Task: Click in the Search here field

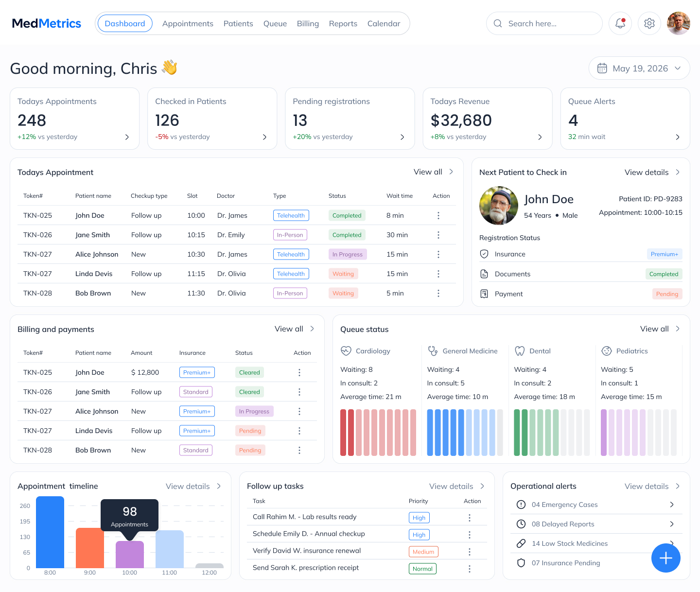Action: click(x=544, y=23)
